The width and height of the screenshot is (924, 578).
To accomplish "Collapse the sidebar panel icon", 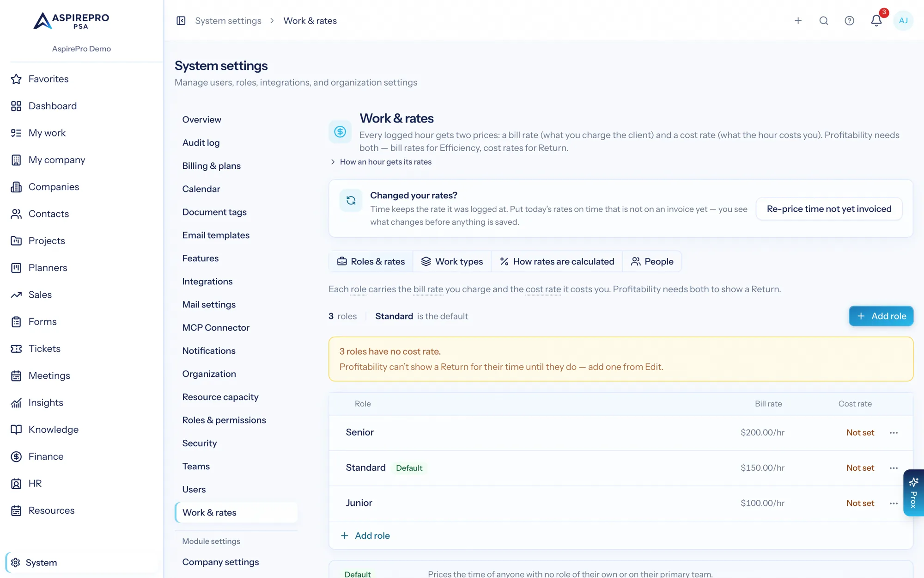I will 181,21.
